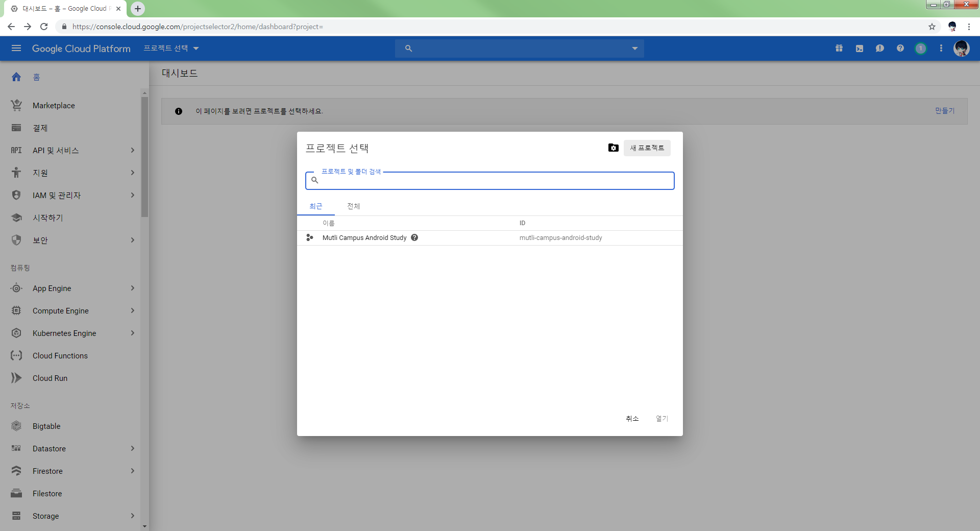The width and height of the screenshot is (980, 531).
Task: Click the Security shield icon
Action: tap(16, 240)
